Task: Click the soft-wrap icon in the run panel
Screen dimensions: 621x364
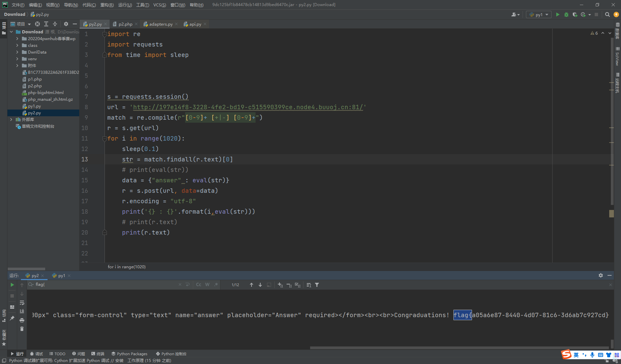Action: (x=22, y=303)
